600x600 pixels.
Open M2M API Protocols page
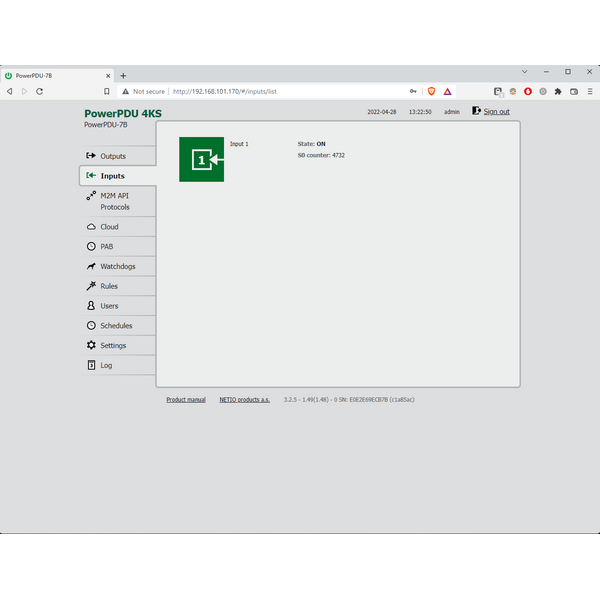tap(114, 201)
